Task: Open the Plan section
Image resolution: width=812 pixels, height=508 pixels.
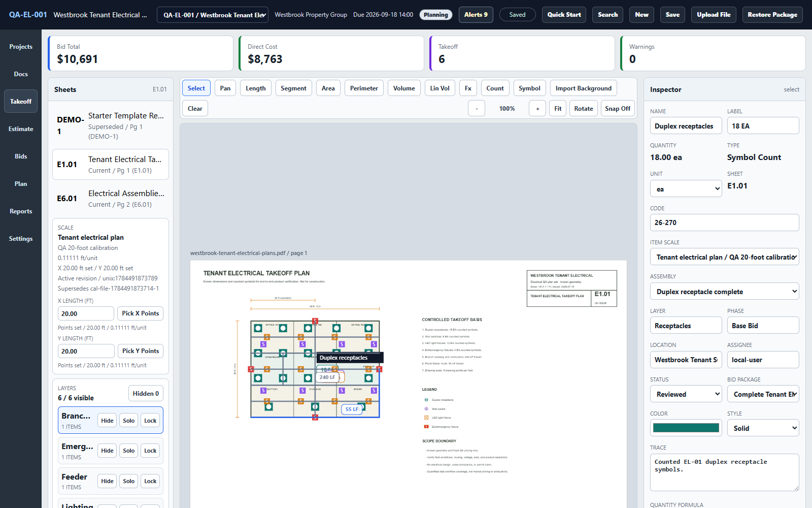Action: 21,184
